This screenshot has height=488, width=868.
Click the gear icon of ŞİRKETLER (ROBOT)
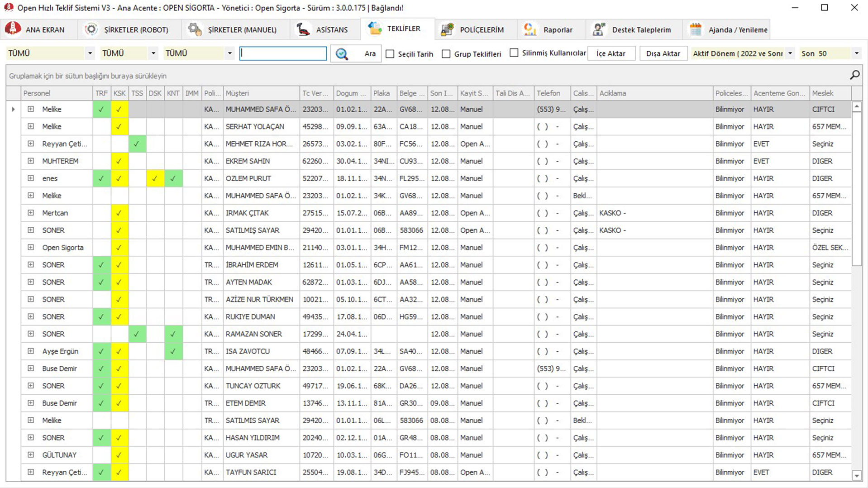tap(91, 29)
